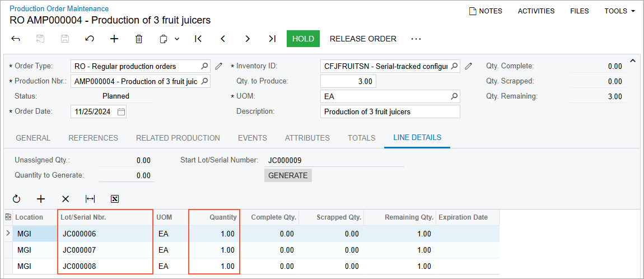Fit grid columns to width

(x=90, y=199)
